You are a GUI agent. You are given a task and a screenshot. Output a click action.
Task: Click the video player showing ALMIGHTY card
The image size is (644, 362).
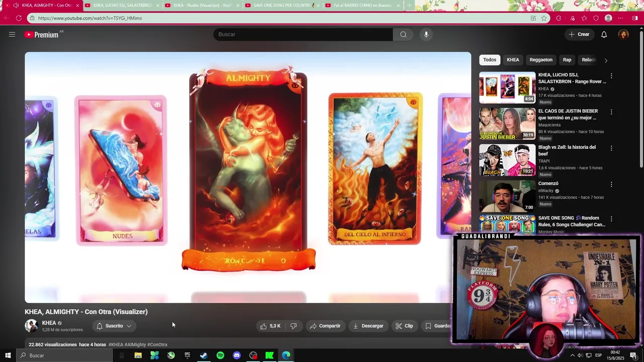[x=248, y=177]
